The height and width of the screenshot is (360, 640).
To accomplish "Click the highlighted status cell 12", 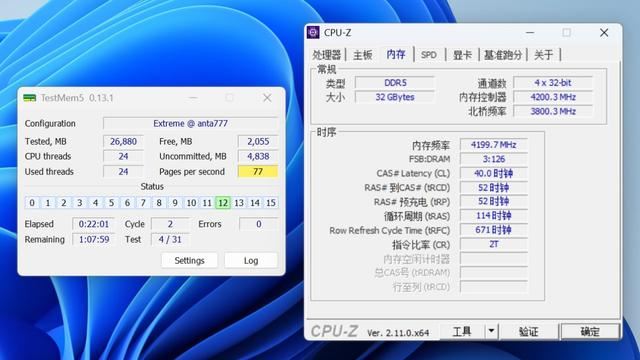I will 223,203.
